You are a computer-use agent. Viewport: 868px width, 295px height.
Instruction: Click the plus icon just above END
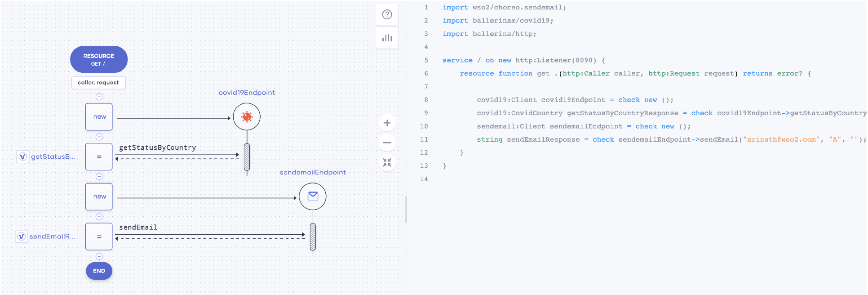pyautogui.click(x=99, y=256)
